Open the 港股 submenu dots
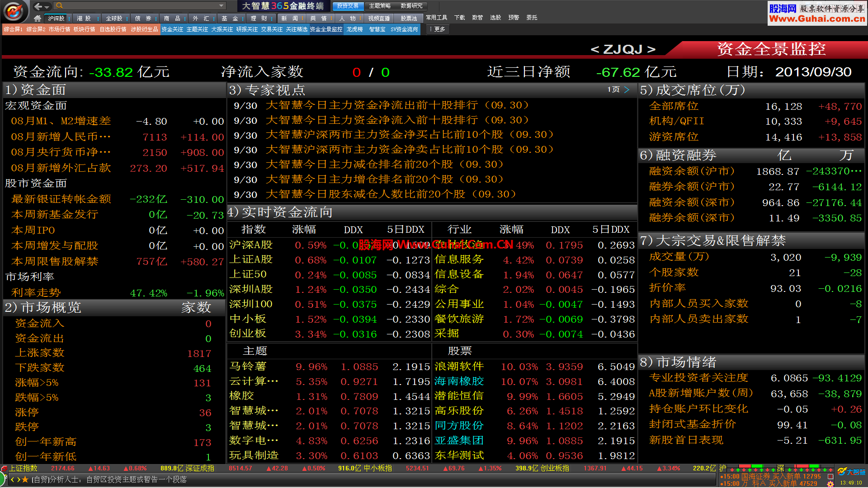The width and height of the screenshot is (868, 488). tap(98, 19)
